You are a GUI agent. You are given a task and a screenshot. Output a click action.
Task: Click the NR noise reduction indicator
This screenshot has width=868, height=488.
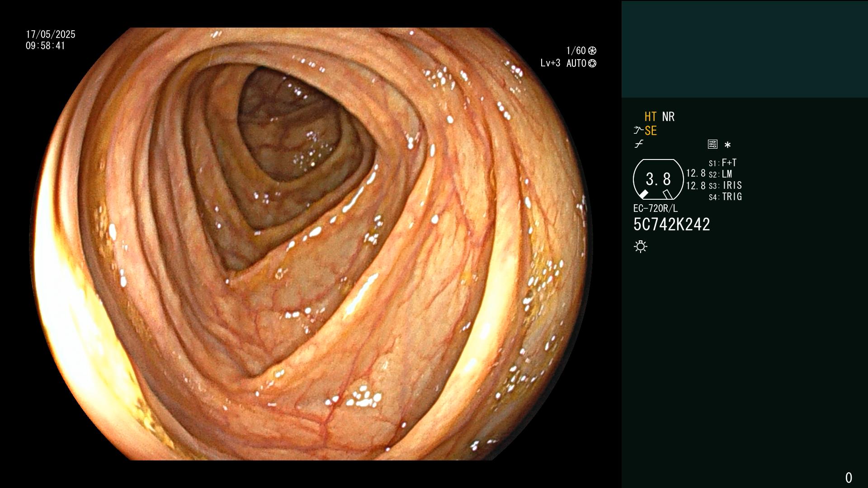click(668, 117)
